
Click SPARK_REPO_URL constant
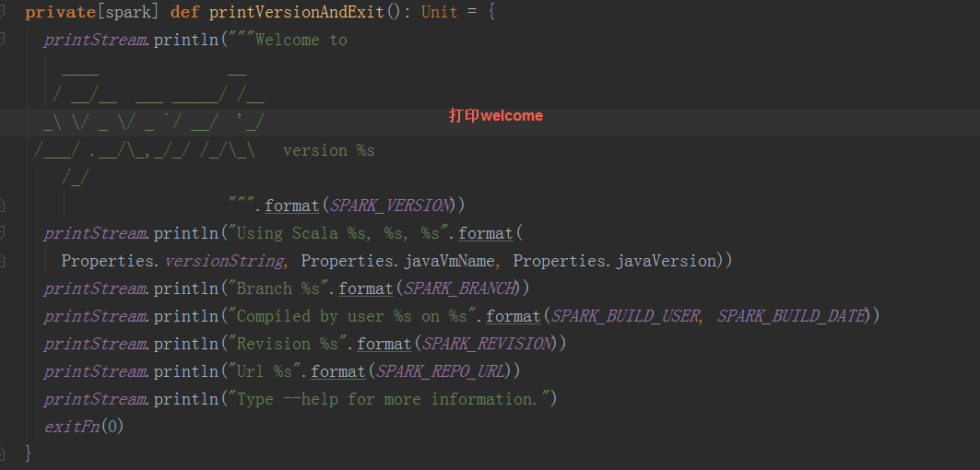coord(442,371)
